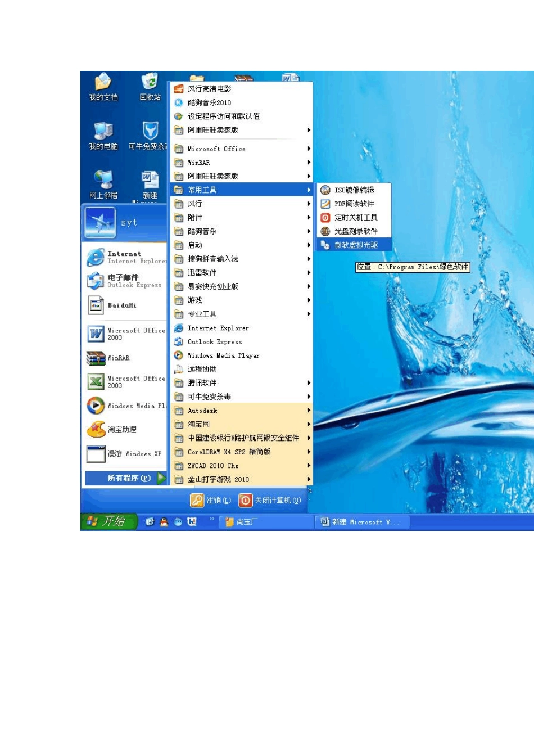The width and height of the screenshot is (534, 756).
Task: Open the 风行 menu folder
Action: 242,204
